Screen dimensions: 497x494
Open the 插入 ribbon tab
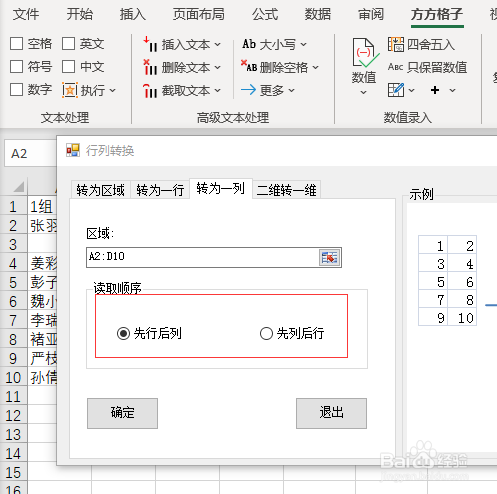133,14
